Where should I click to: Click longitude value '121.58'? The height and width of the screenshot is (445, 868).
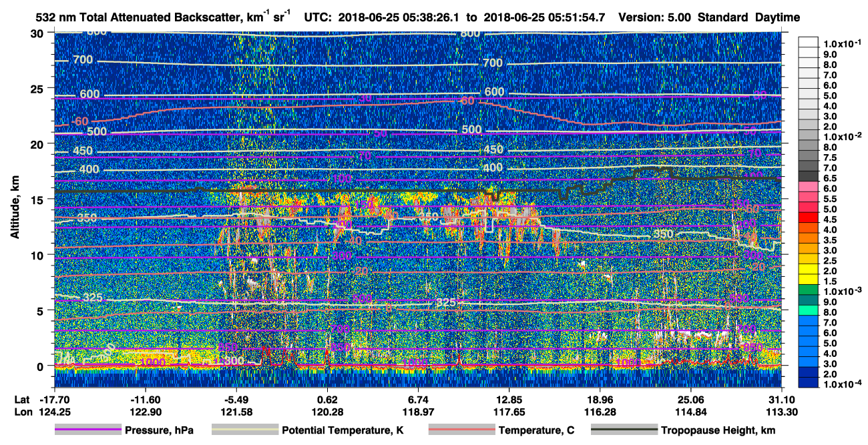click(x=236, y=412)
